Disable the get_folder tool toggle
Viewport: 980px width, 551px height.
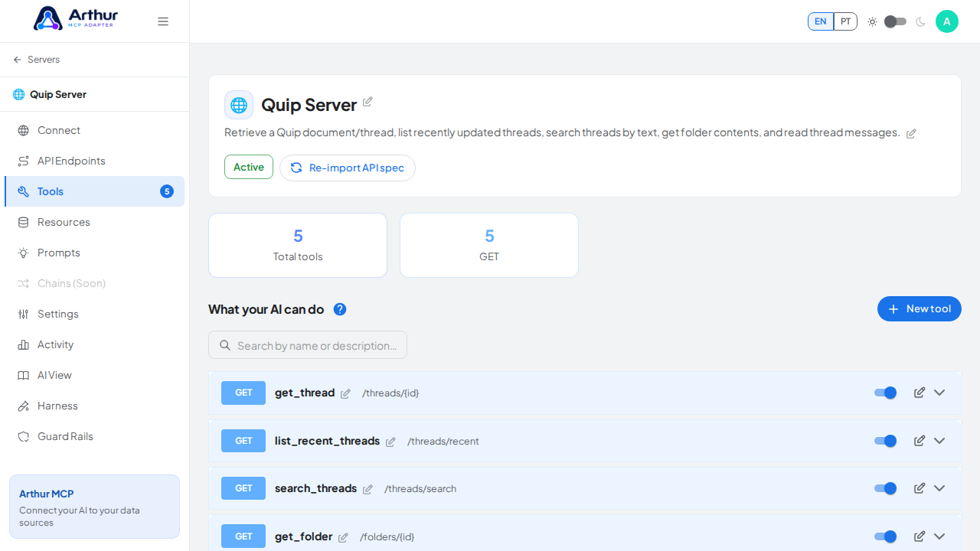[886, 536]
